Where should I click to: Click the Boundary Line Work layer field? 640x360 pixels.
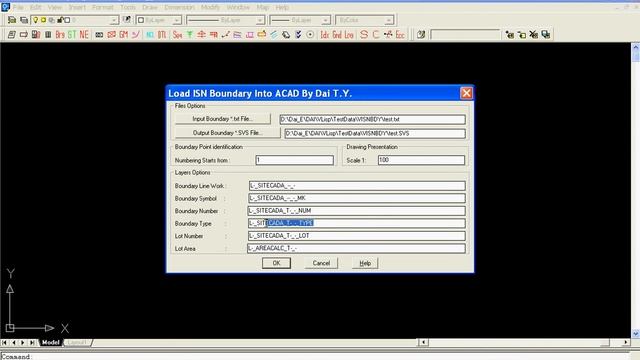[357, 186]
